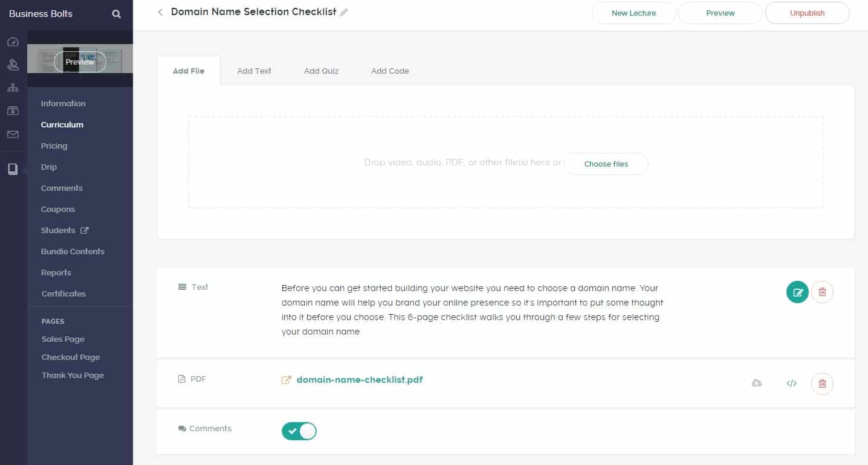
Task: Disable the Comments toggle switch
Action: tap(299, 431)
